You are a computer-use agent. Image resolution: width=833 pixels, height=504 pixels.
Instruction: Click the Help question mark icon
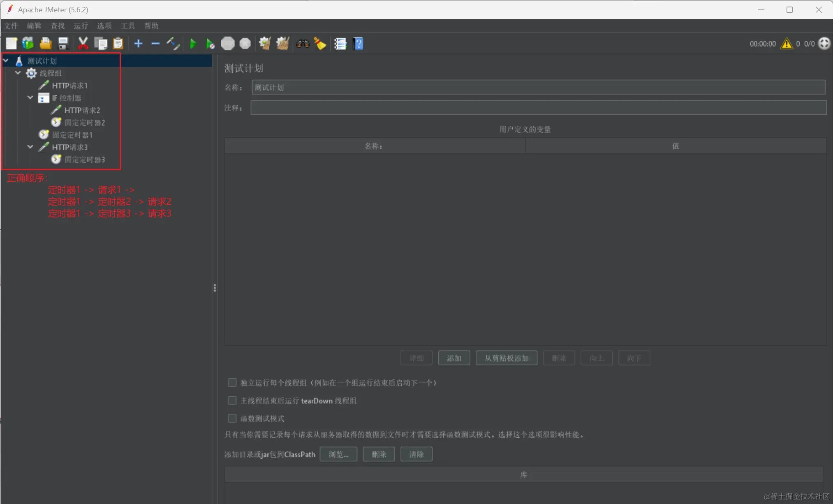click(x=358, y=44)
